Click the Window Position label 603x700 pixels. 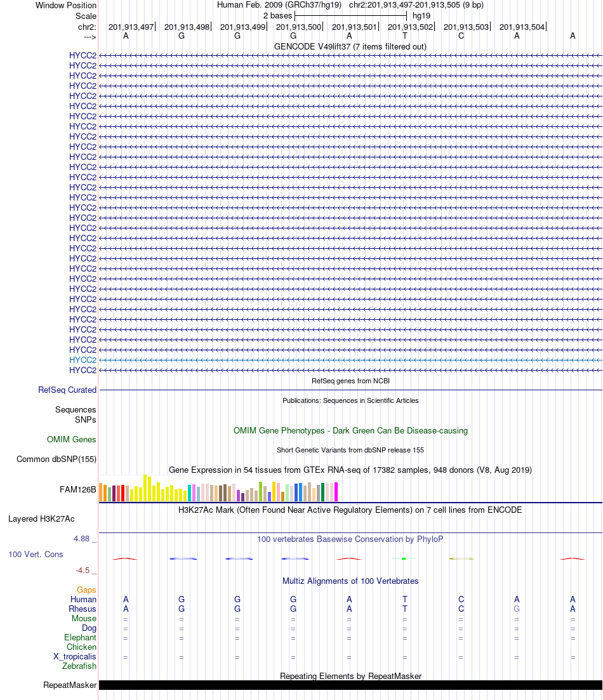[x=65, y=5]
